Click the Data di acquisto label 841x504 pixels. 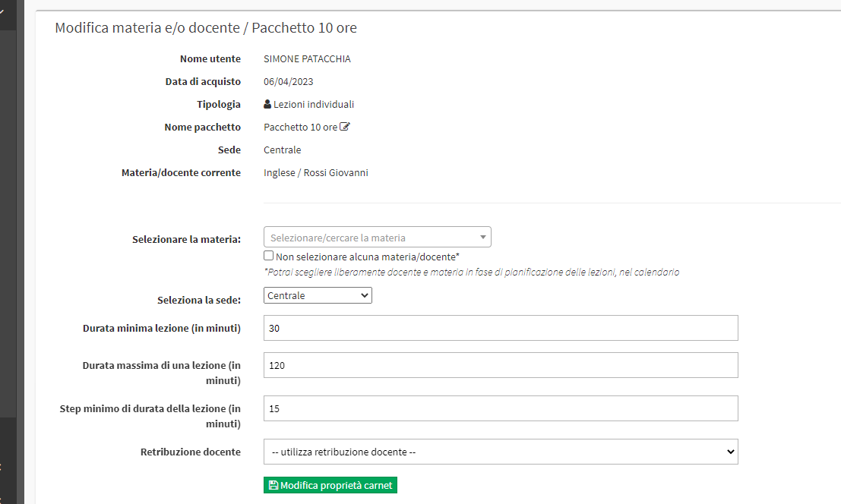(x=203, y=82)
